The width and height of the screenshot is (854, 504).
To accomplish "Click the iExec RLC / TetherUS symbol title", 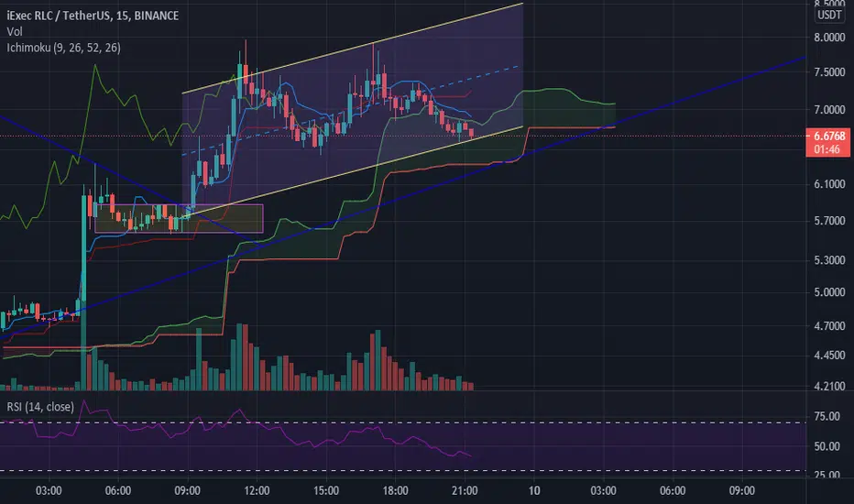I will tap(93, 16).
